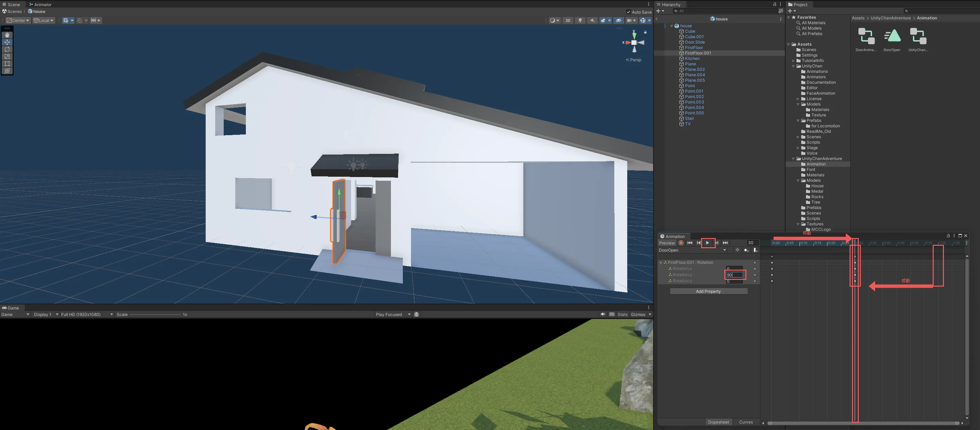
Task: Open the DoorOpen clip dropdown
Action: (x=692, y=250)
